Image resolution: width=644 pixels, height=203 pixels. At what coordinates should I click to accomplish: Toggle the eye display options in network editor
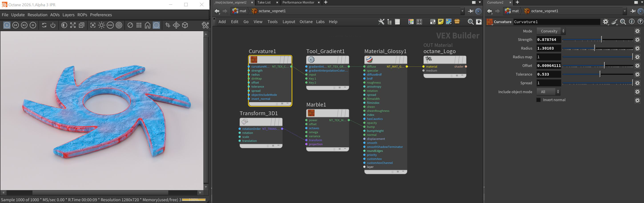(479, 22)
